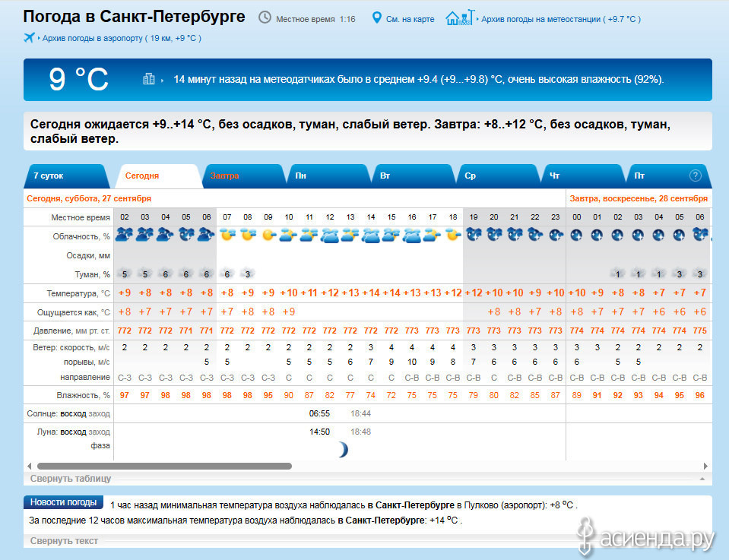729x560 pixels.
Task: Click the left scroll arrow under table
Action: point(30,466)
